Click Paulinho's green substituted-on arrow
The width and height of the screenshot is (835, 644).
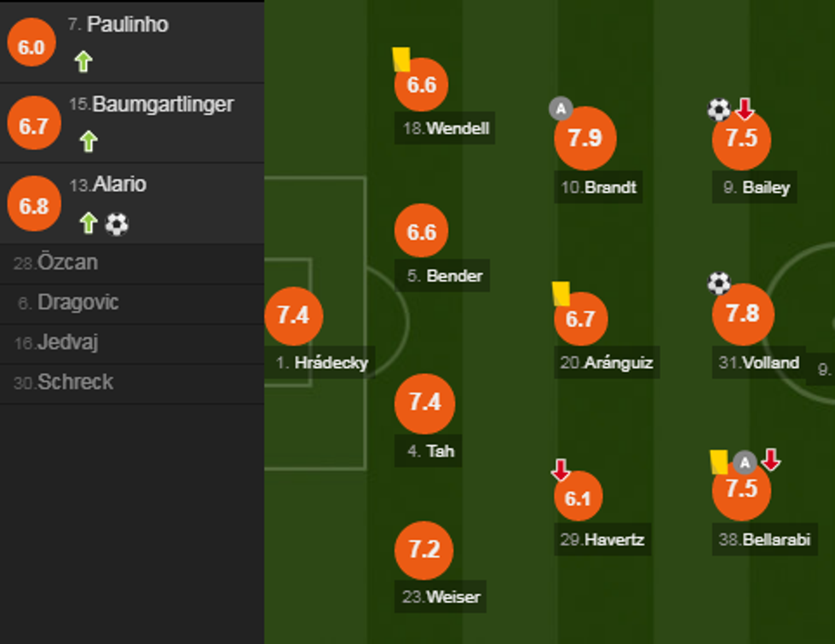pyautogui.click(x=83, y=61)
